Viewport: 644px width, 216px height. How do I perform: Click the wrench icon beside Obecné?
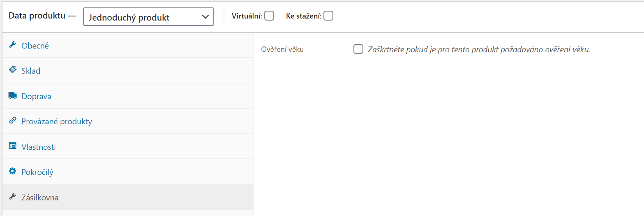[12, 45]
